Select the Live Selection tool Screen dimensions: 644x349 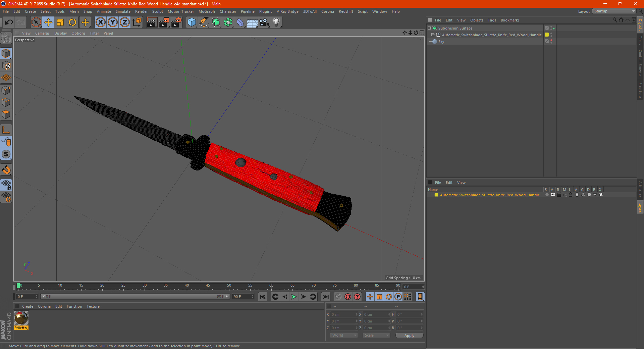[36, 22]
